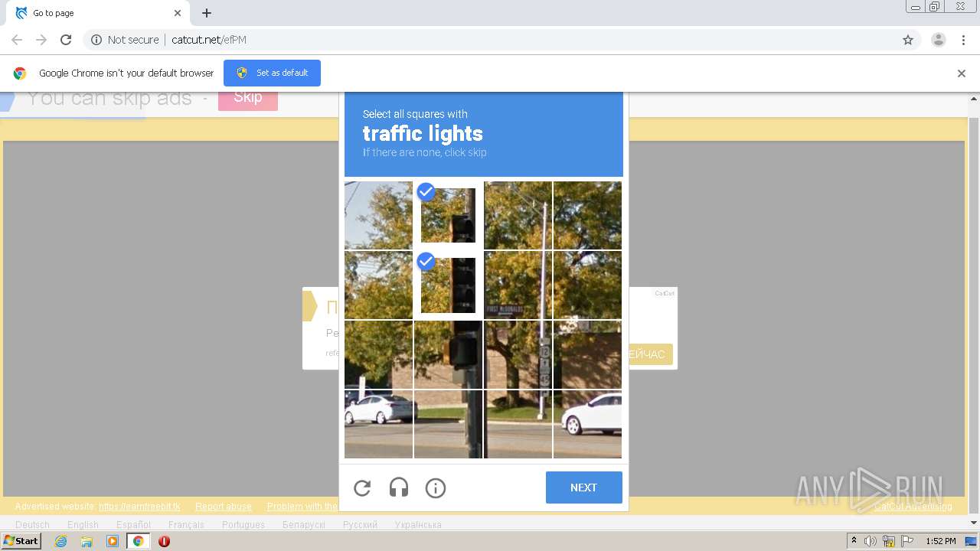Uncheck the lower selected traffic light tile
The image size is (980, 551).
(448, 285)
